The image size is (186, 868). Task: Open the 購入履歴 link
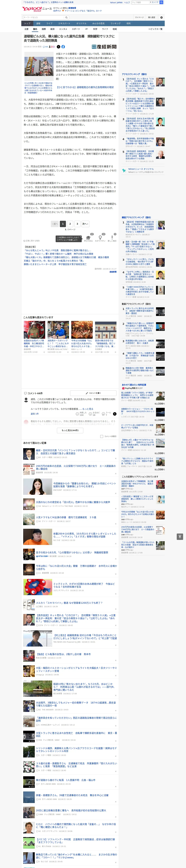coord(152,18)
